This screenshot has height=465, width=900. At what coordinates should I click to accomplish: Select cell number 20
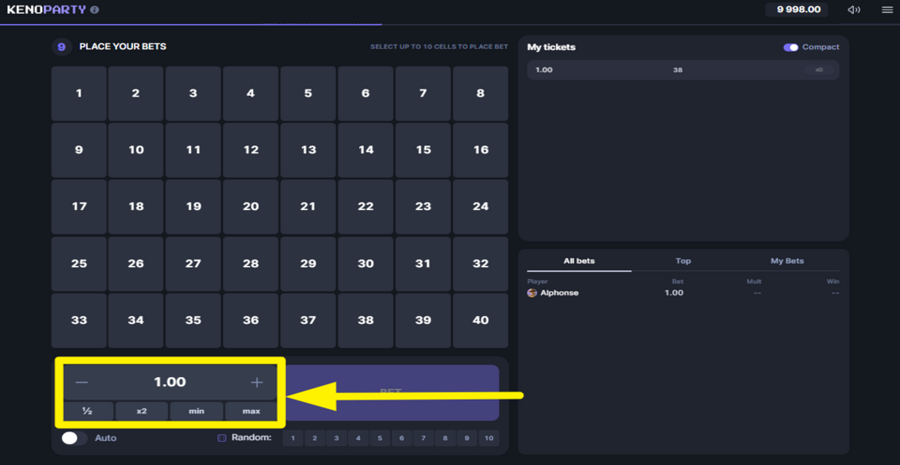click(x=251, y=207)
